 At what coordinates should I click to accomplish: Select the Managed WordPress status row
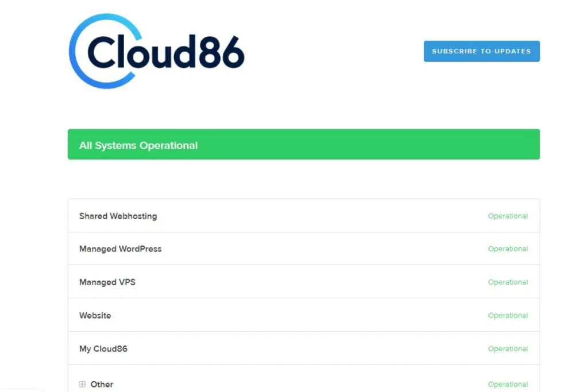coord(120,249)
